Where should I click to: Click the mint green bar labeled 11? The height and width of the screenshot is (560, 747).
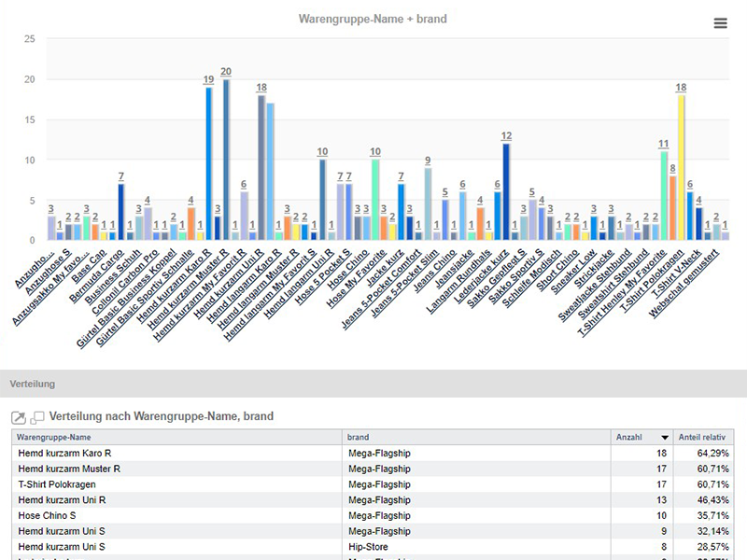(x=664, y=196)
